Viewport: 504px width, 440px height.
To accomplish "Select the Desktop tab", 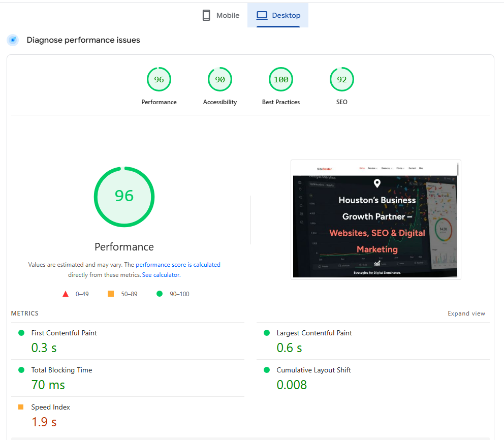I will point(278,15).
